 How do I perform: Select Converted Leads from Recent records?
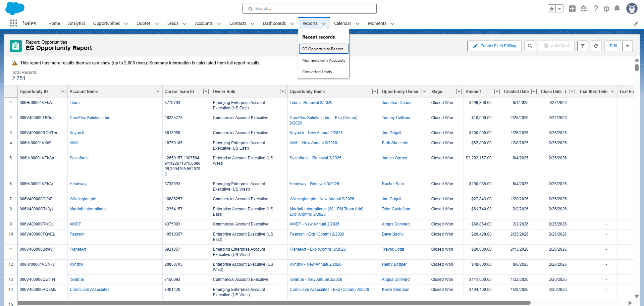317,71
